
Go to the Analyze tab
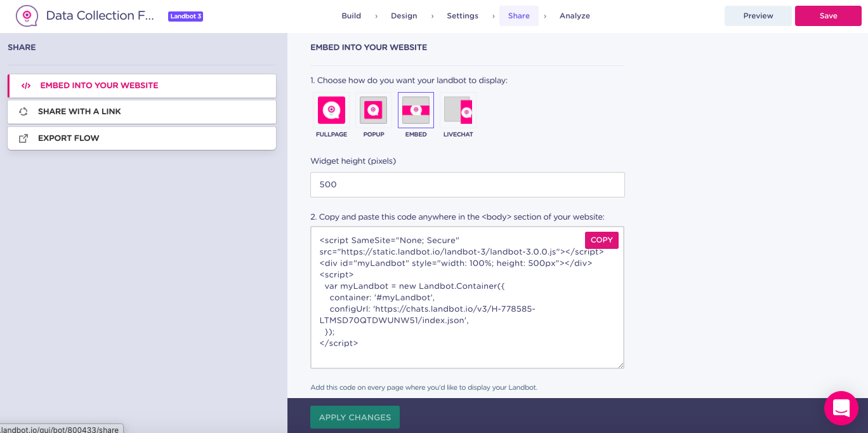tap(575, 16)
